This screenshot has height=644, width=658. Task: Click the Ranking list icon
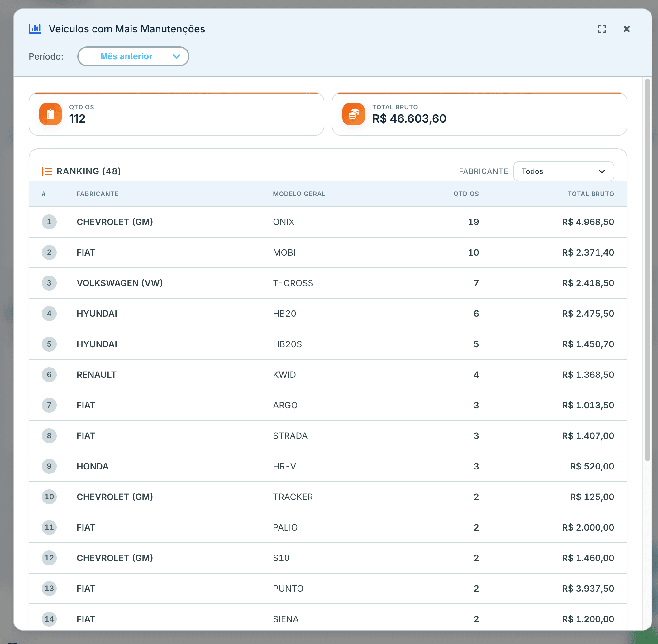(47, 171)
